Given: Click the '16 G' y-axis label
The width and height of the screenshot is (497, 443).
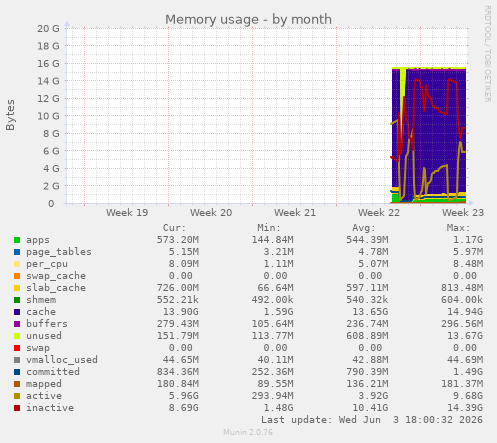Looking at the screenshot, I should tap(48, 64).
